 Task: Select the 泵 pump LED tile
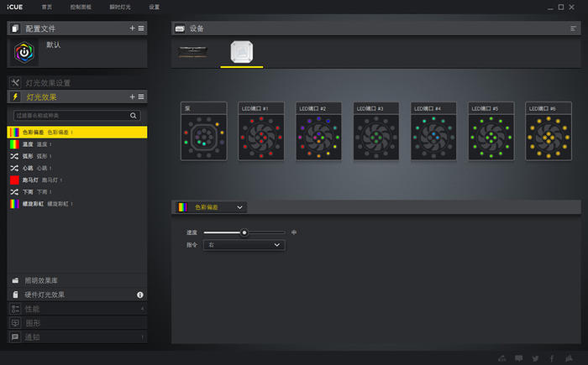coord(203,131)
